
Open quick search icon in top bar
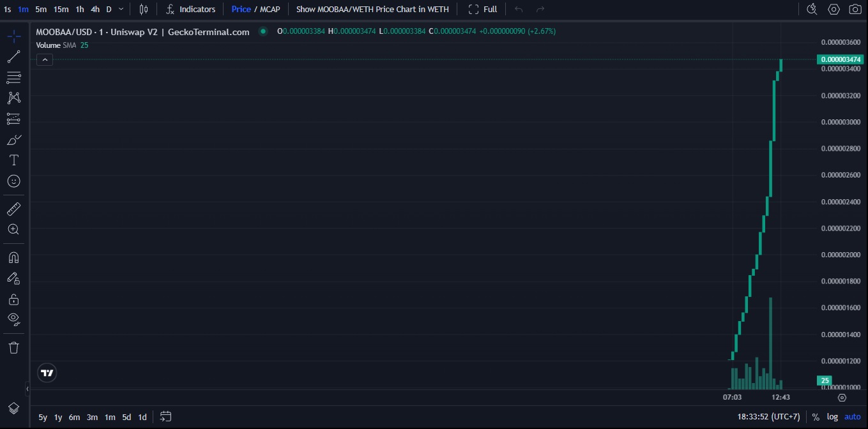tap(812, 9)
